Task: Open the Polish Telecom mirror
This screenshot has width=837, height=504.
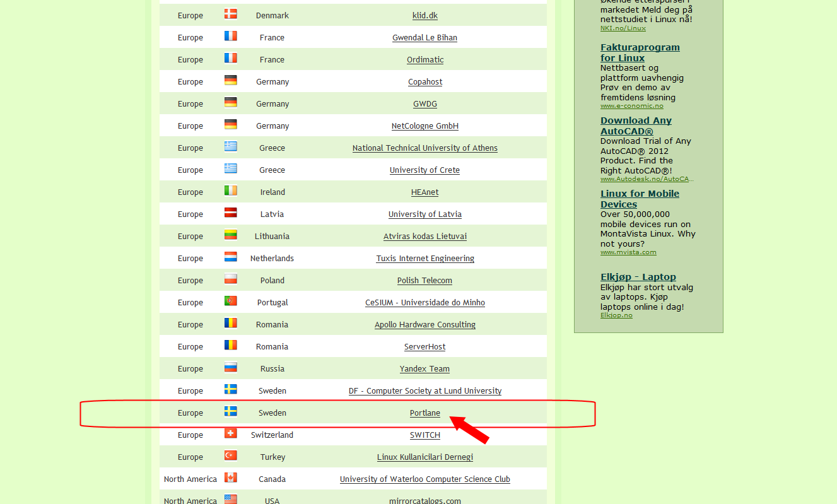Action: tap(425, 281)
